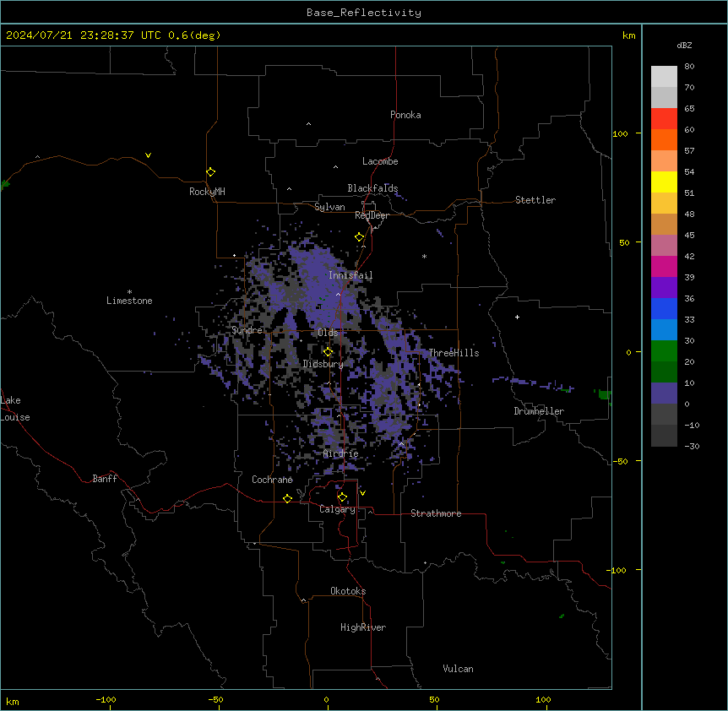The image size is (728, 711).
Task: Click the yellow V marker northwest of RockyMH
Action: click(148, 155)
